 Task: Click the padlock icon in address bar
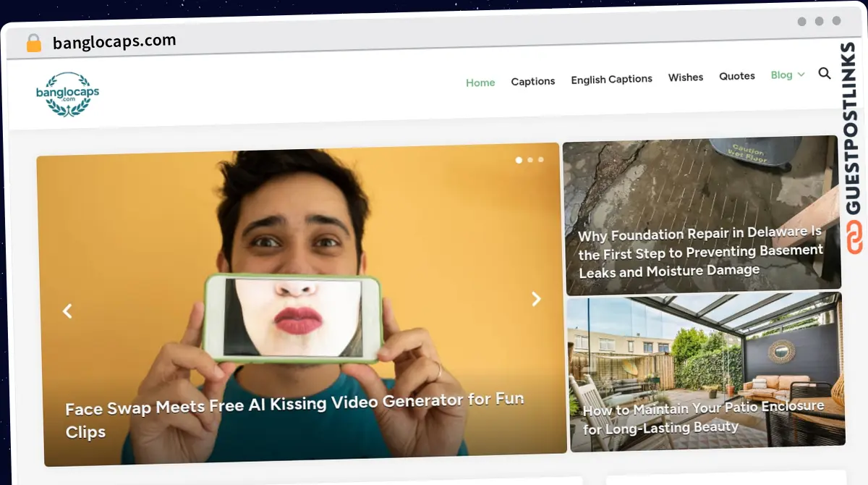pos(33,43)
